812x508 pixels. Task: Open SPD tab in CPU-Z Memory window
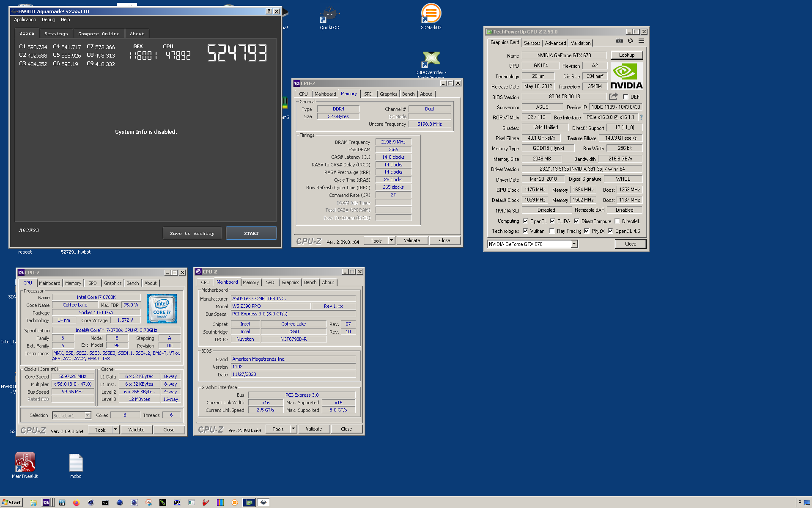(x=368, y=94)
